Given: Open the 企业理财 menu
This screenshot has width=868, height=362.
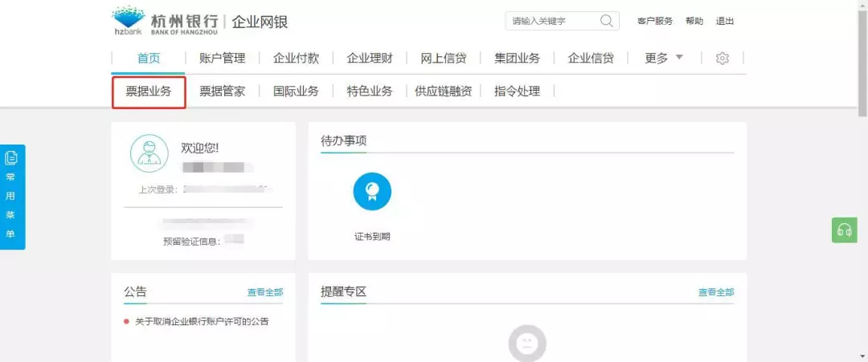Looking at the screenshot, I should click(369, 58).
